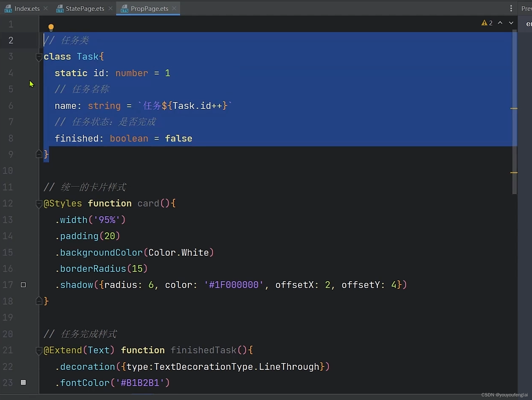Click the 'finished: boolean = false' line
Screen dimensions: 532x400
click(x=124, y=139)
